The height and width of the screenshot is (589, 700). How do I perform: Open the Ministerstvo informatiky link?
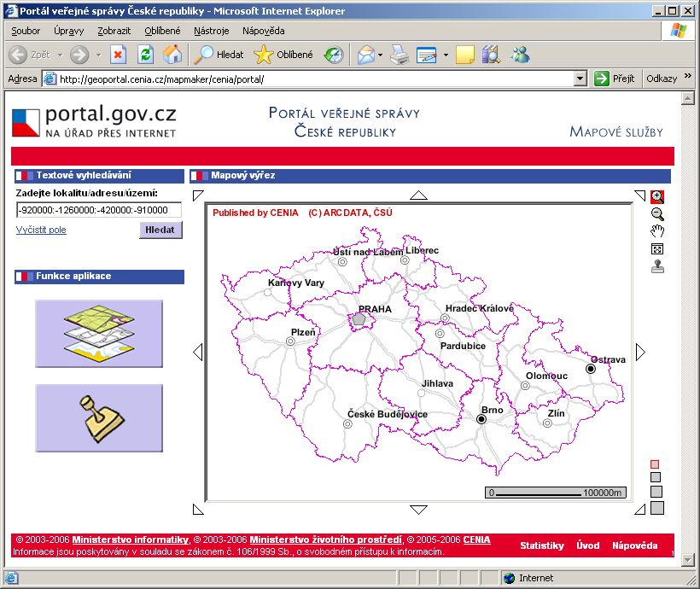tap(131, 539)
